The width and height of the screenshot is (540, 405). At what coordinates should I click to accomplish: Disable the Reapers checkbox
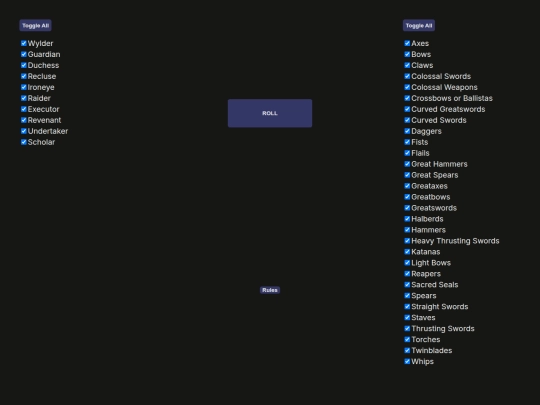(407, 274)
